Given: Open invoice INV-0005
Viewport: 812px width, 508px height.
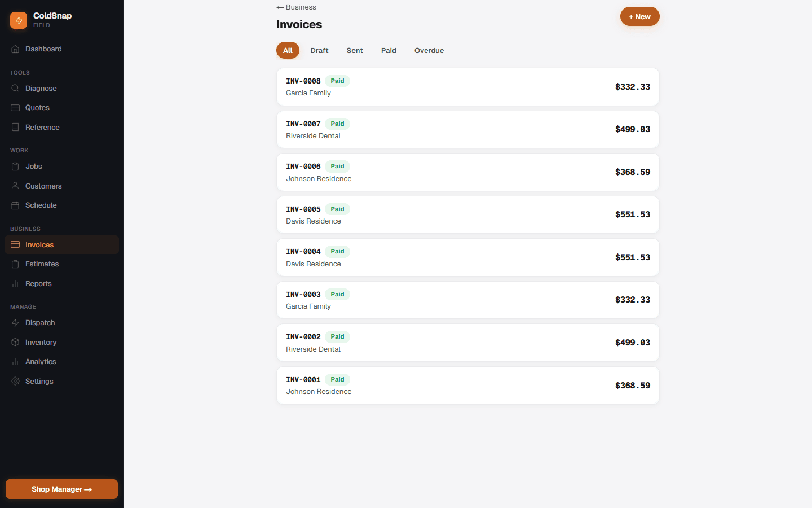Looking at the screenshot, I should pyautogui.click(x=468, y=215).
